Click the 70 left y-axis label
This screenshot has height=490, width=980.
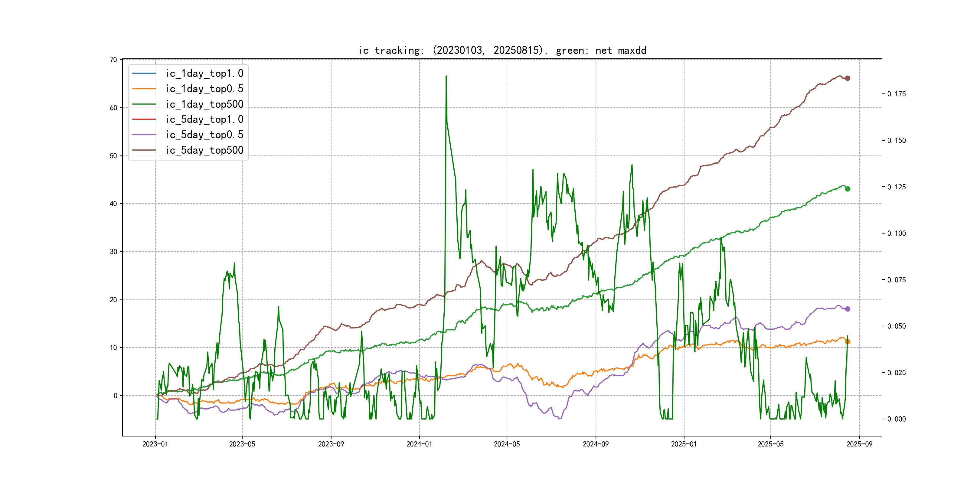[113, 60]
